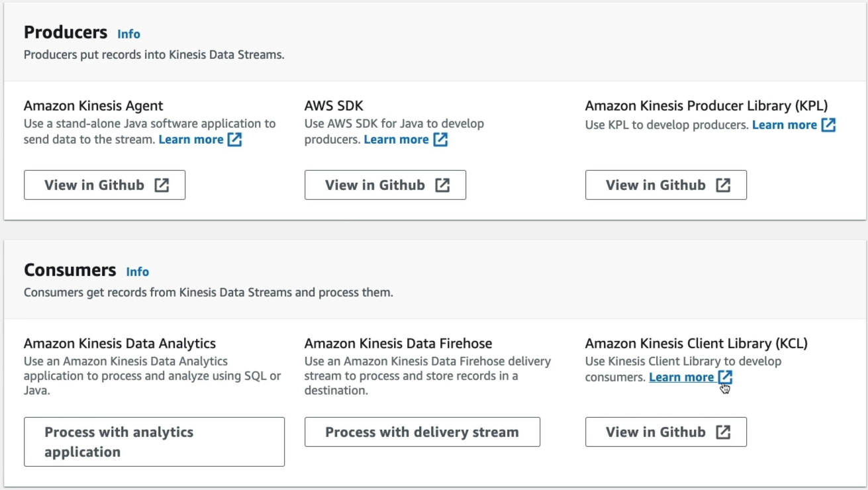
Task: View Kinesis Producer Library in Github
Action: click(x=666, y=185)
